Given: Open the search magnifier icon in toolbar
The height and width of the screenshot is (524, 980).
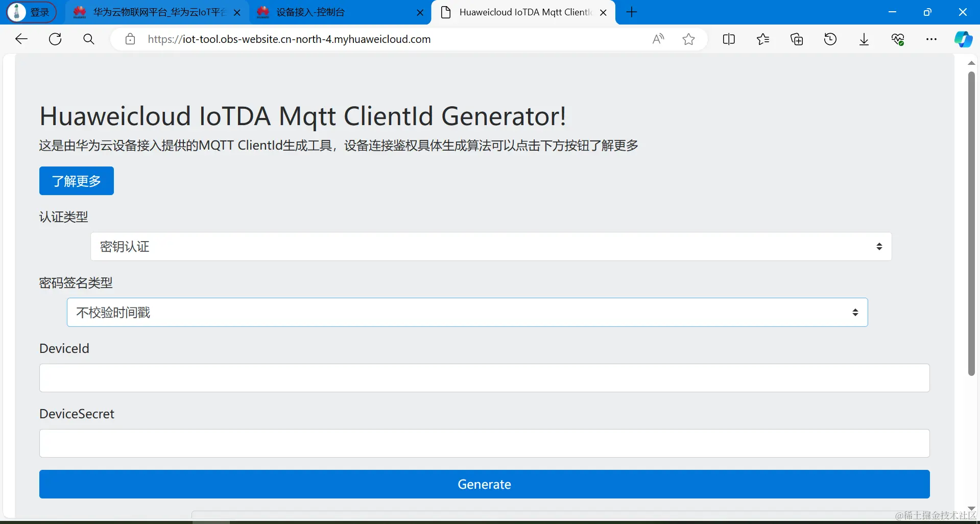Looking at the screenshot, I should [x=89, y=39].
